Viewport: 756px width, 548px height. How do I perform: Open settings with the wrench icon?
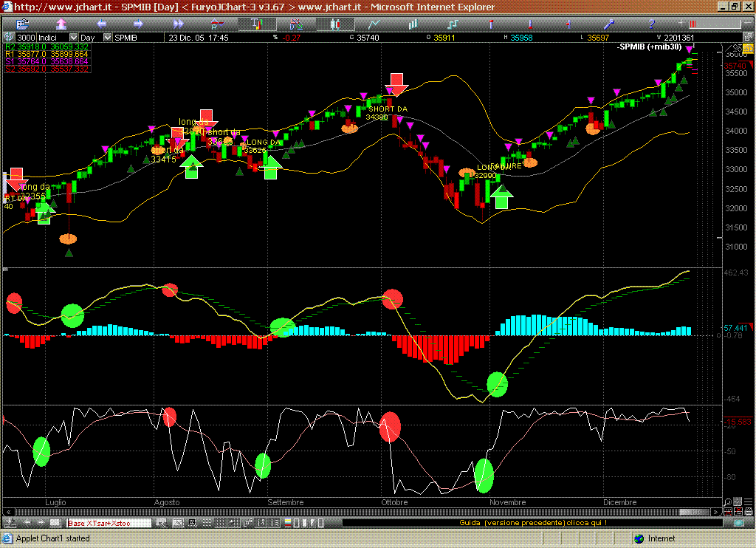pyautogui.click(x=610, y=24)
